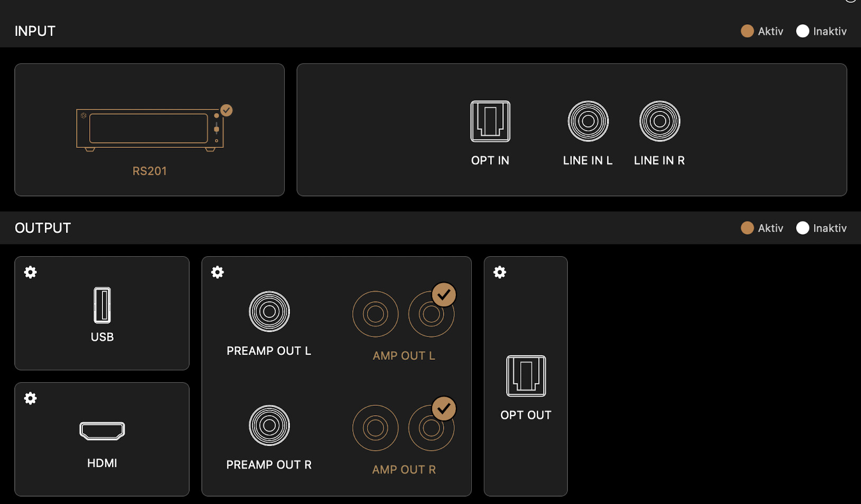
Task: Toggle the RS201 selected checkmark badge
Action: coord(227,110)
